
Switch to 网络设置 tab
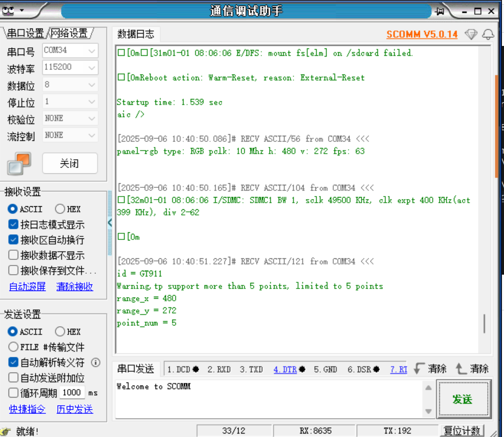tap(69, 33)
